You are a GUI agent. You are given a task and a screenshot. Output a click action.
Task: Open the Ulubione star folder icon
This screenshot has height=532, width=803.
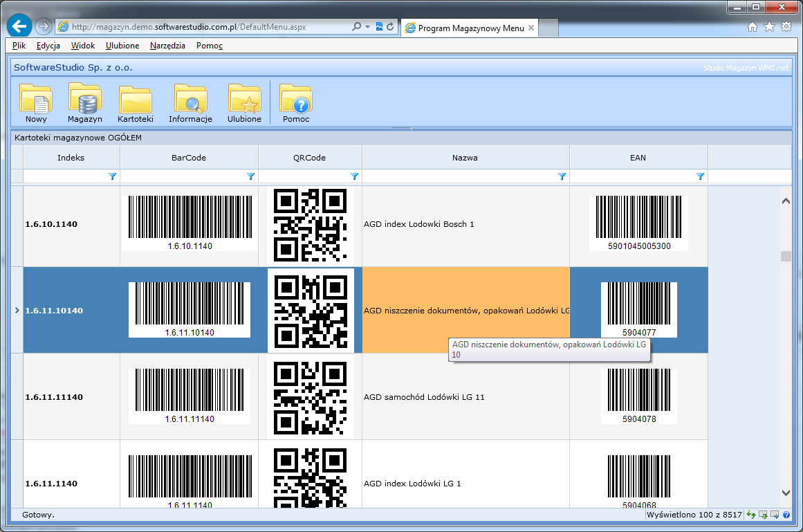244,103
